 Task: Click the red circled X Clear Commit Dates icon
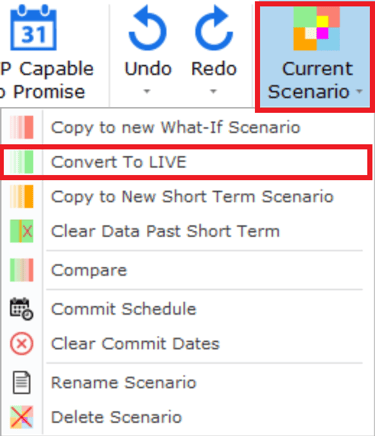22,344
